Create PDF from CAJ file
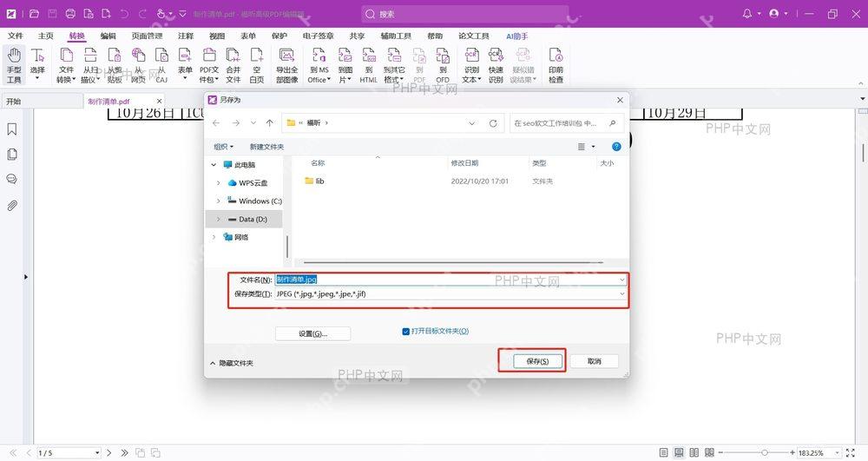This screenshot has width=868, height=461. (161, 65)
